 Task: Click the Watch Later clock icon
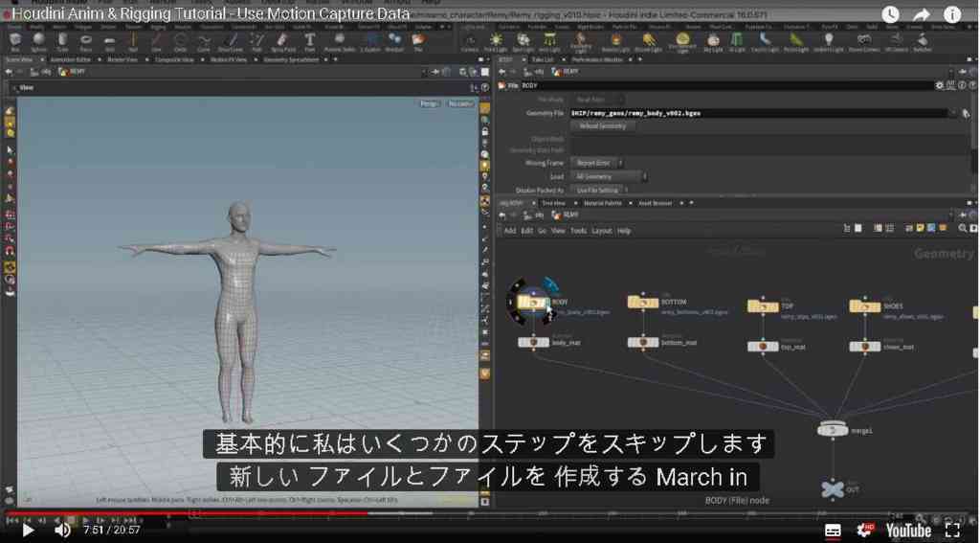click(890, 14)
